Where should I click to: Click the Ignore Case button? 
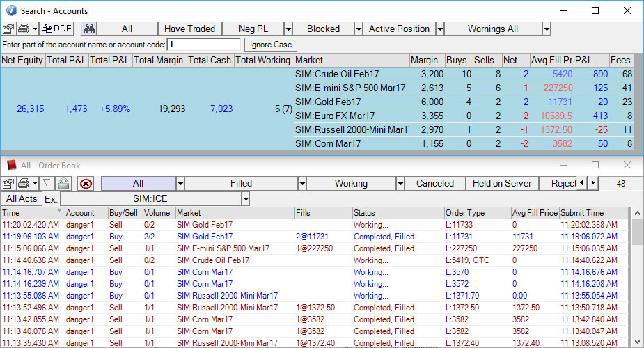click(271, 45)
